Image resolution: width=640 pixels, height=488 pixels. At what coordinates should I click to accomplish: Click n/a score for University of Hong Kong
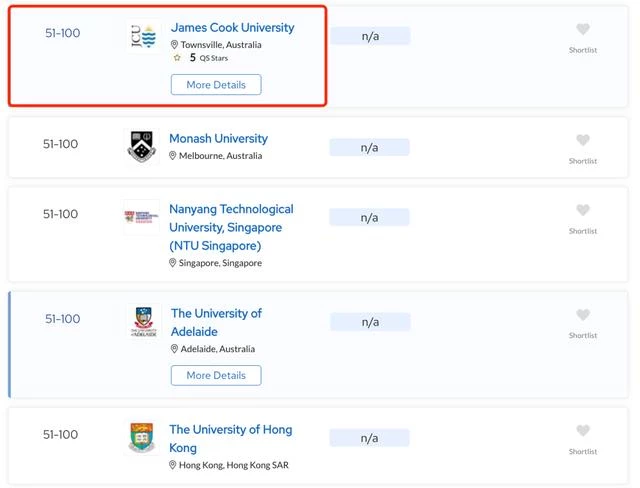pos(369,438)
